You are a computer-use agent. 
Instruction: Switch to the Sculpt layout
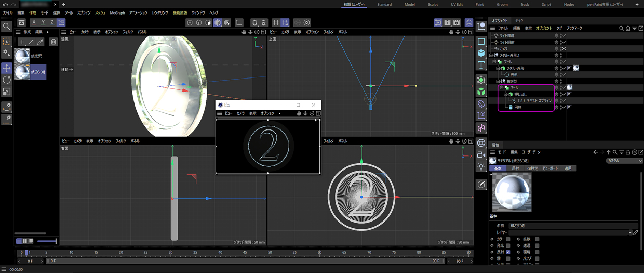tap(433, 4)
